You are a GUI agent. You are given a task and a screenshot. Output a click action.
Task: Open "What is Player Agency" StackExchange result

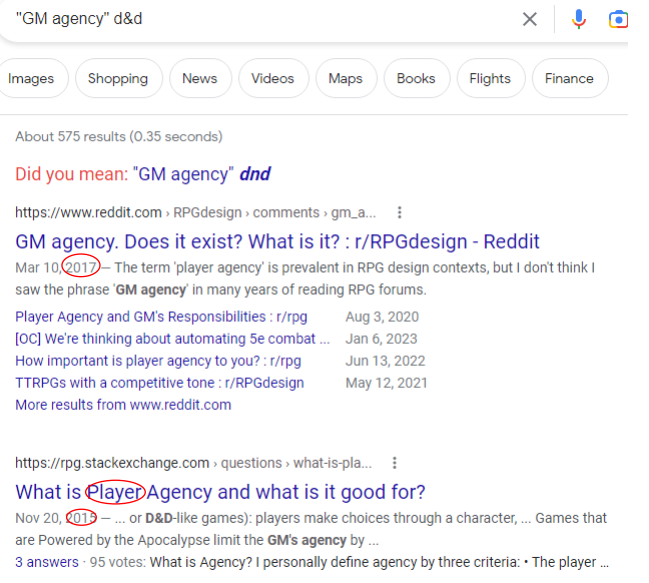click(220, 492)
